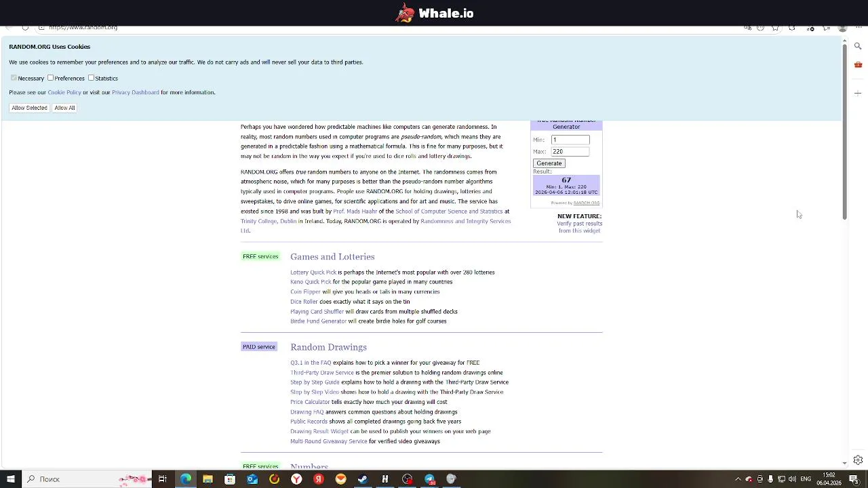Open microphone tray icon
The width and height of the screenshot is (868, 488).
coord(770,479)
